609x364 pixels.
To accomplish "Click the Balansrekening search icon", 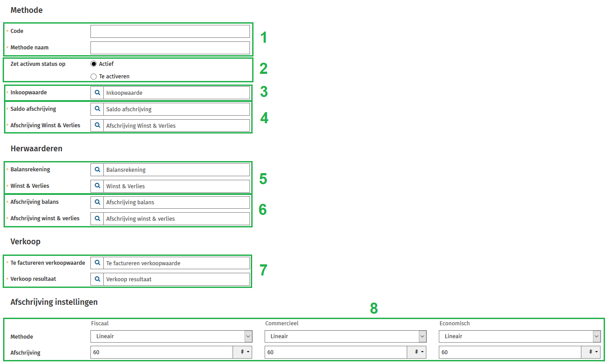I will click(x=97, y=170).
